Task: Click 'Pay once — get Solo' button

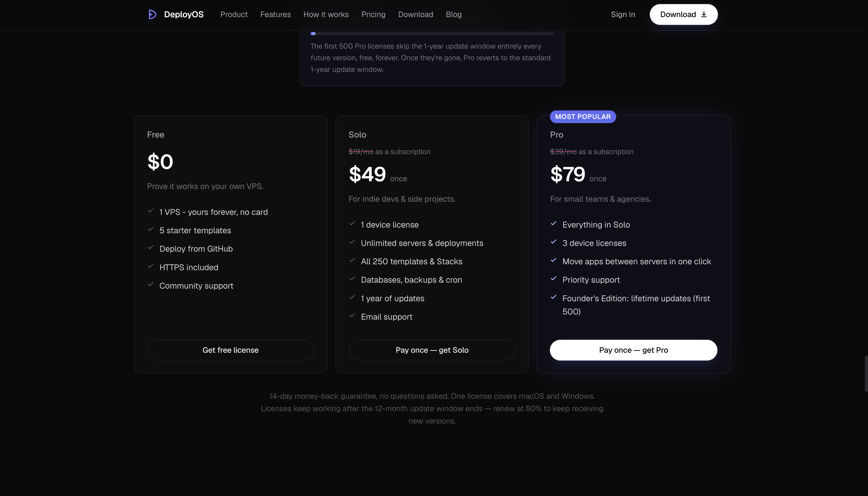Action: coord(432,350)
